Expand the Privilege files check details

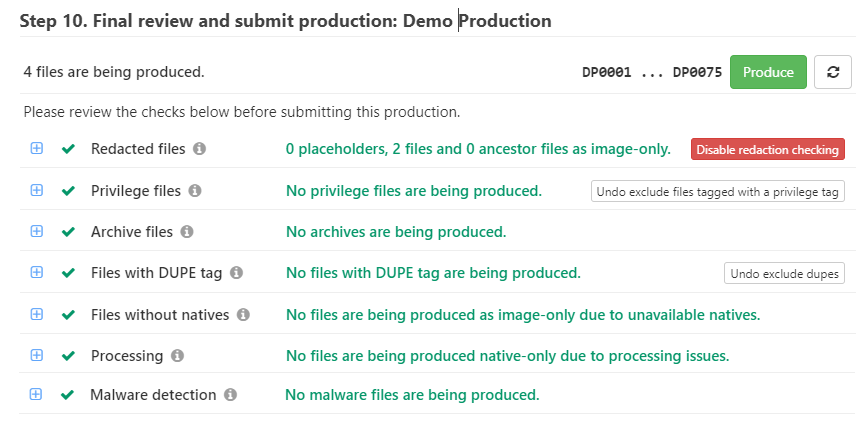pos(37,191)
